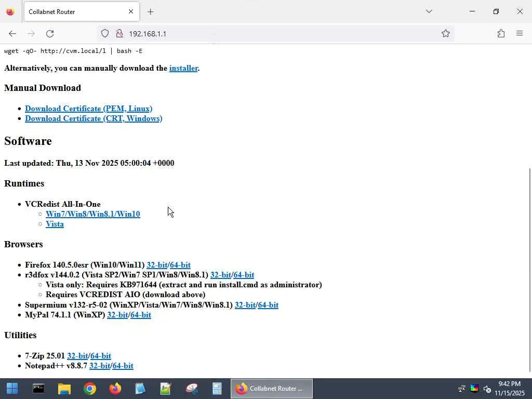
Task: Download Notepad++ v8.8.7 64-bit
Action: [123, 366]
